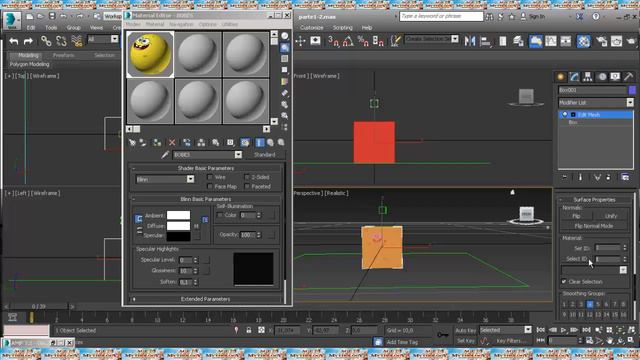Open the material name dropdown arrow
The image size is (640, 360).
tap(238, 155)
